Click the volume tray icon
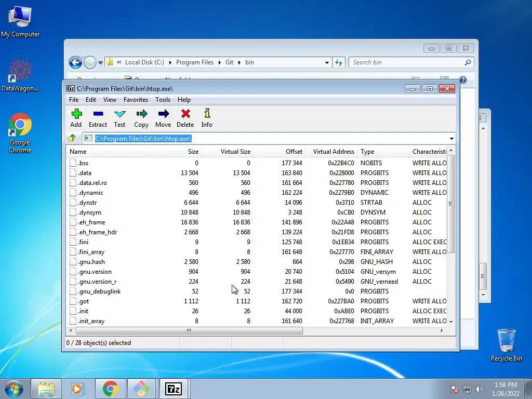 [480, 389]
